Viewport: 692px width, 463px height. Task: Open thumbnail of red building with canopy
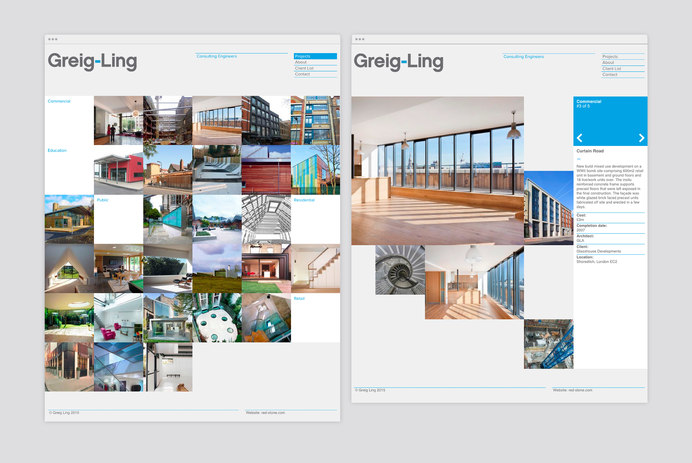pos(118,170)
